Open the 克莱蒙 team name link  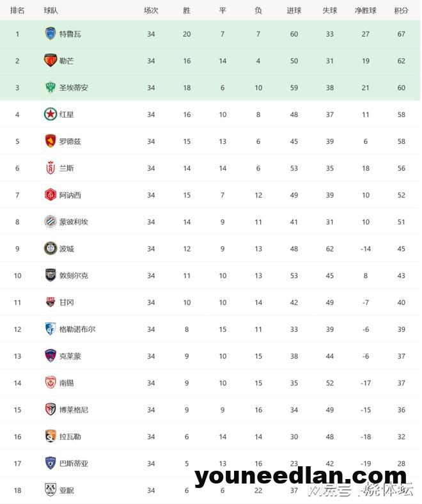[70, 356]
